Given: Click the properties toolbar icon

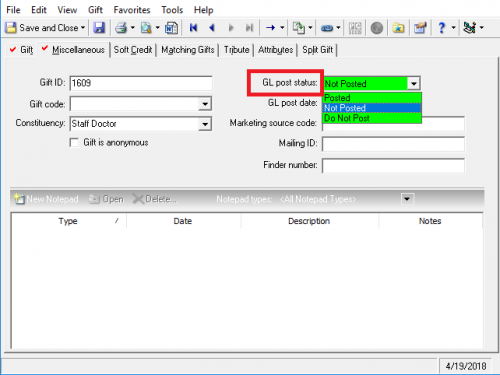Looking at the screenshot, I should pos(420,28).
